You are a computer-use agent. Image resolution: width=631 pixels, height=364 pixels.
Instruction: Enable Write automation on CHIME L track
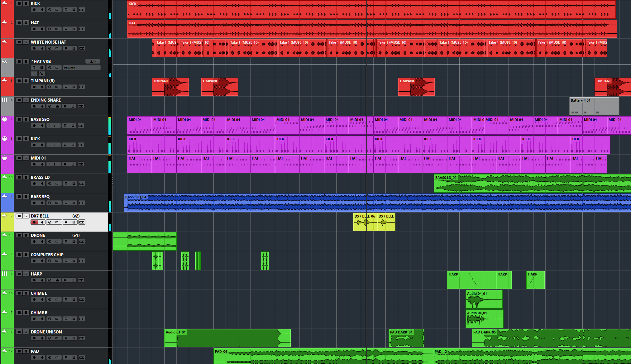74,299
